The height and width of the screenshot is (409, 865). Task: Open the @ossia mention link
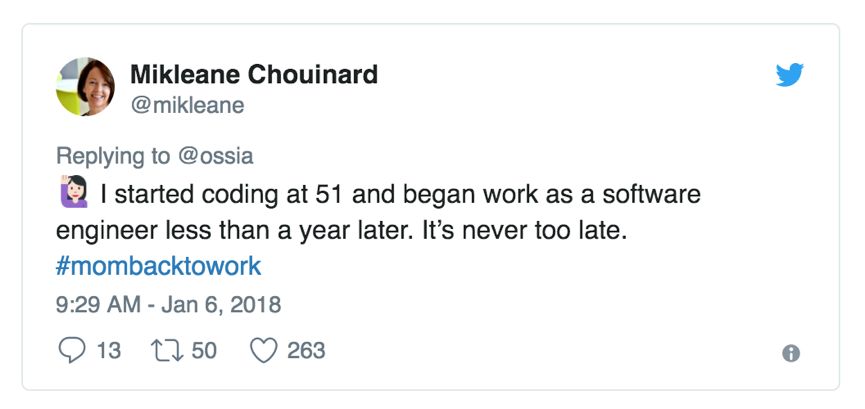coord(216,156)
